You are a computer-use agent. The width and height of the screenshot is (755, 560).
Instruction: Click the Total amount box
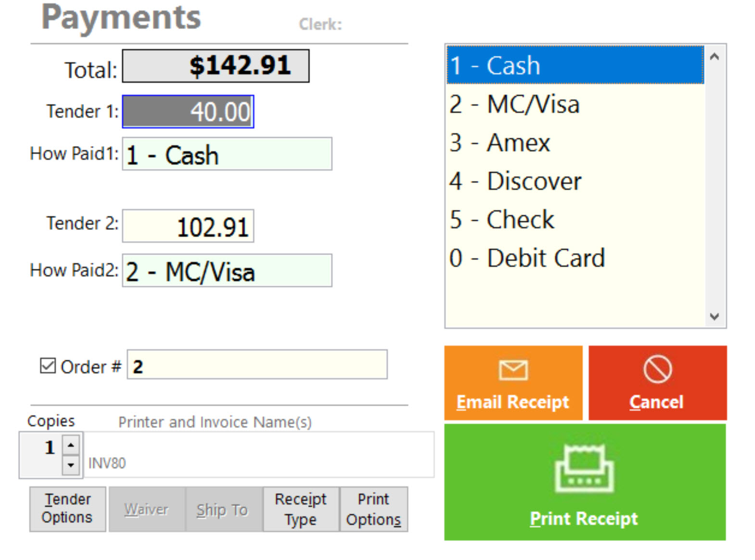216,66
